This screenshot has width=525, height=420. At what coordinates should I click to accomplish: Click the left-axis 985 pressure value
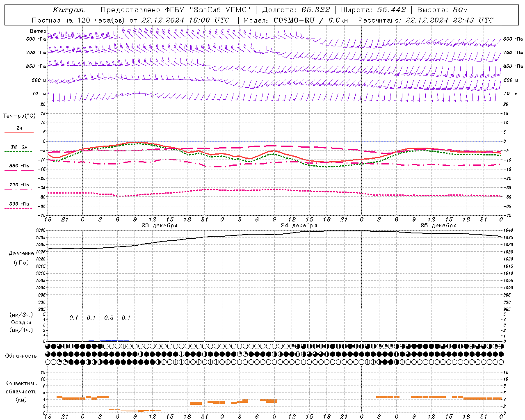pos(42,309)
